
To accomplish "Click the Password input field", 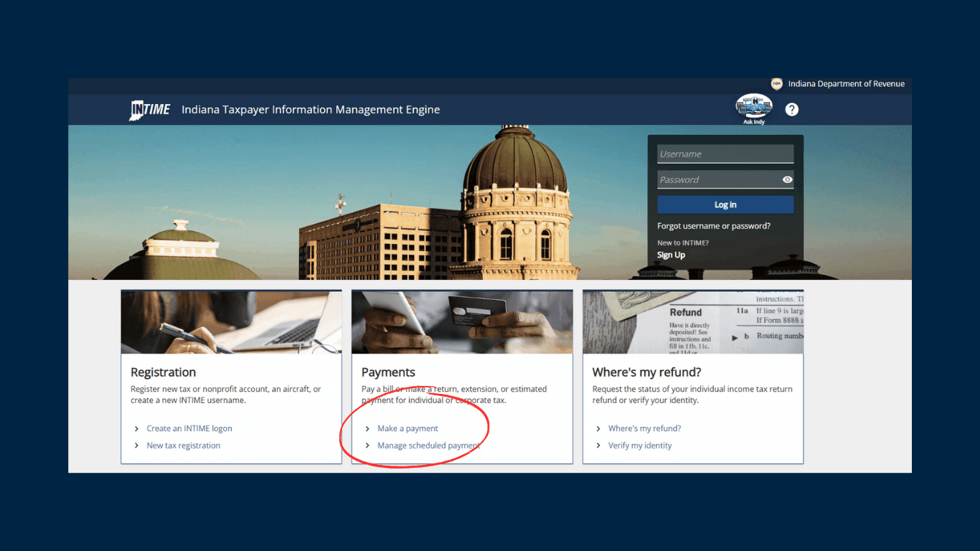I will (x=717, y=180).
